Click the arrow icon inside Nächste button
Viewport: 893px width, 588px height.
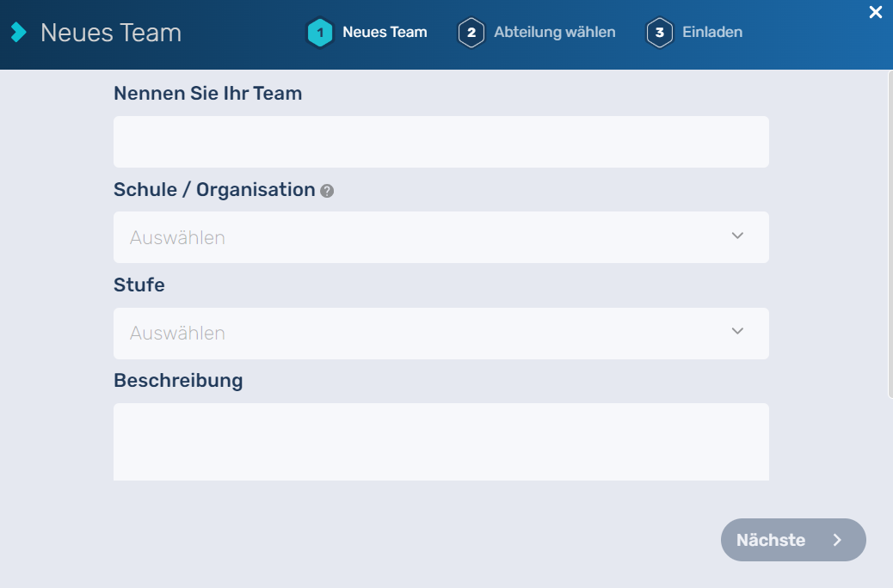click(837, 540)
